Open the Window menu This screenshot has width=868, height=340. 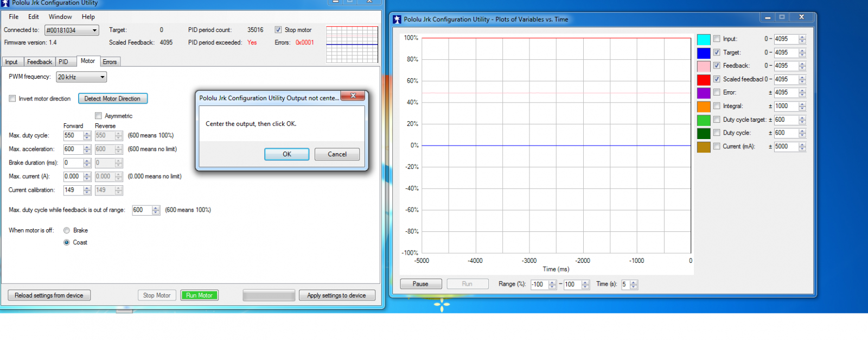(x=60, y=17)
